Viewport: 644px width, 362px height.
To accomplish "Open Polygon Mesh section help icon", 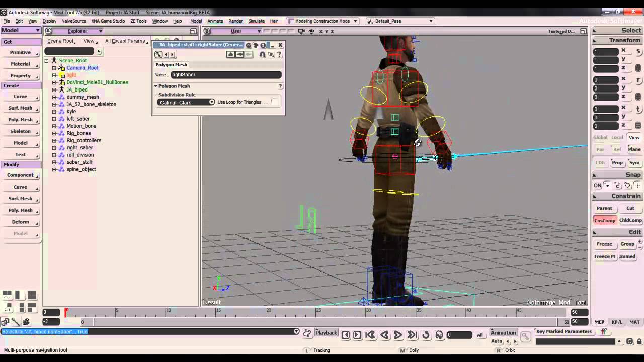I will tap(280, 86).
